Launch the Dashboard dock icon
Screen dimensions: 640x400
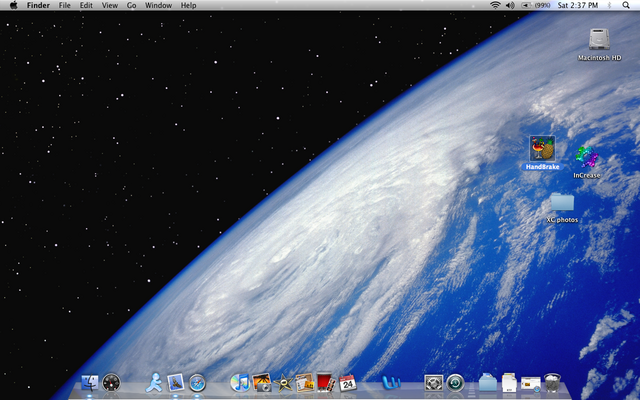tap(111, 382)
